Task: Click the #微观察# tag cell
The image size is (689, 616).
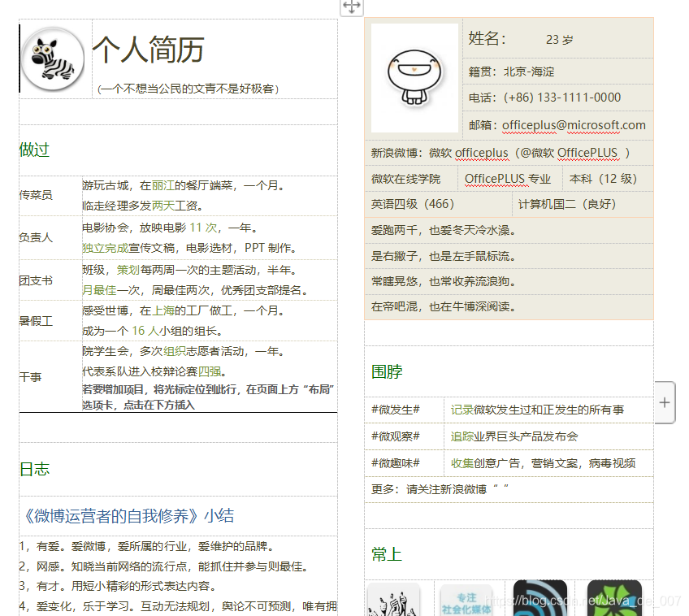Action: pyautogui.click(x=396, y=436)
